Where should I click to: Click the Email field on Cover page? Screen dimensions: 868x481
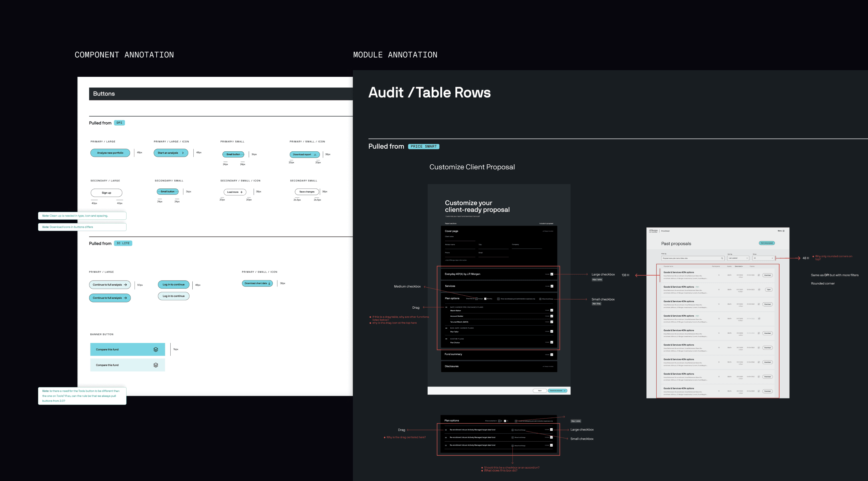pyautogui.click(x=493, y=255)
